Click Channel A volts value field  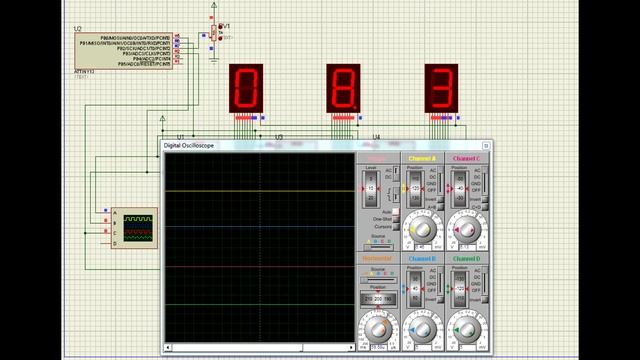pyautogui.click(x=422, y=247)
